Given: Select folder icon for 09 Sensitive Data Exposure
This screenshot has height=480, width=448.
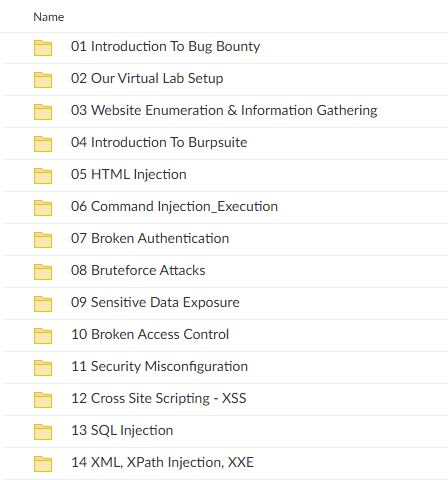Looking at the screenshot, I should [x=43, y=304].
